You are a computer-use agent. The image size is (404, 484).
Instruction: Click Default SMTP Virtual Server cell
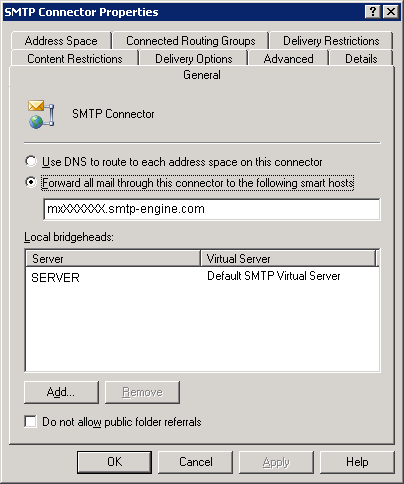click(274, 276)
